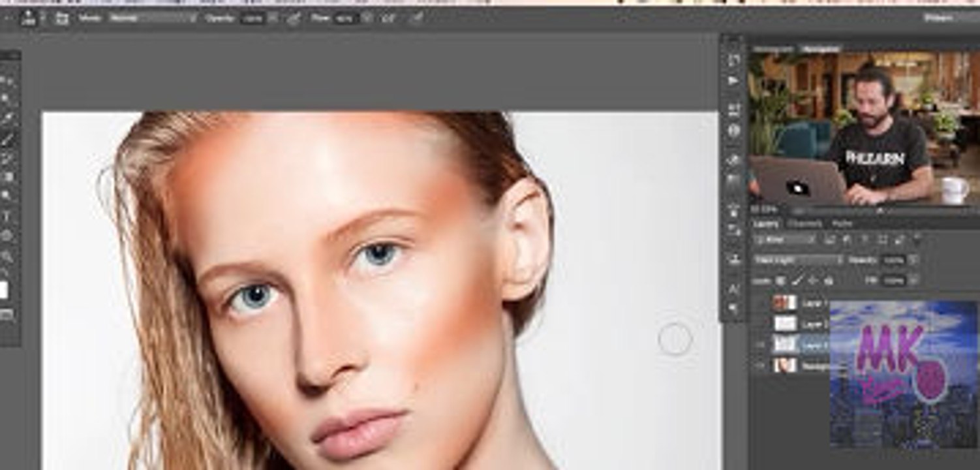Image resolution: width=980 pixels, height=470 pixels.
Task: Open the Actions panel play icon
Action: pos(734,81)
